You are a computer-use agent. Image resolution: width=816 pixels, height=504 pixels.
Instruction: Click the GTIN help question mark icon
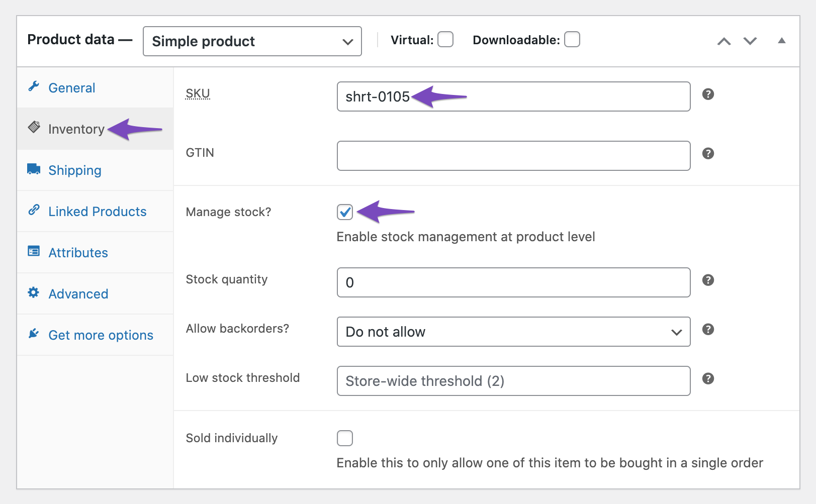tap(708, 153)
